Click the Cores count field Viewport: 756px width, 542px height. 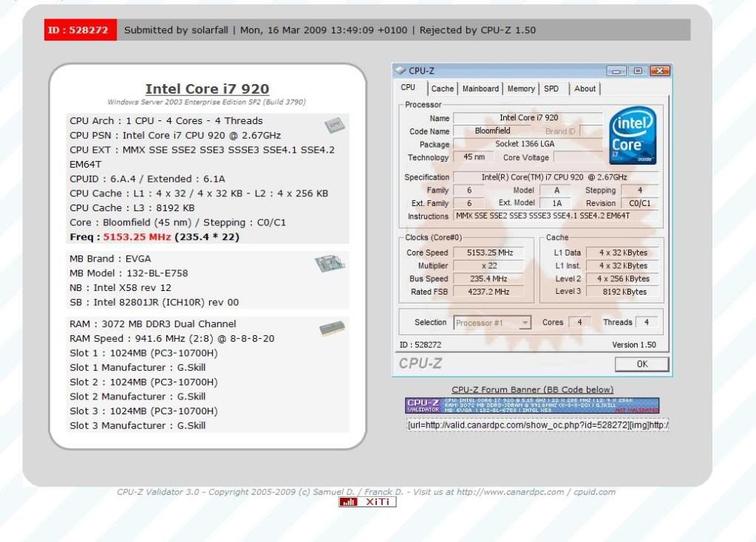point(579,322)
